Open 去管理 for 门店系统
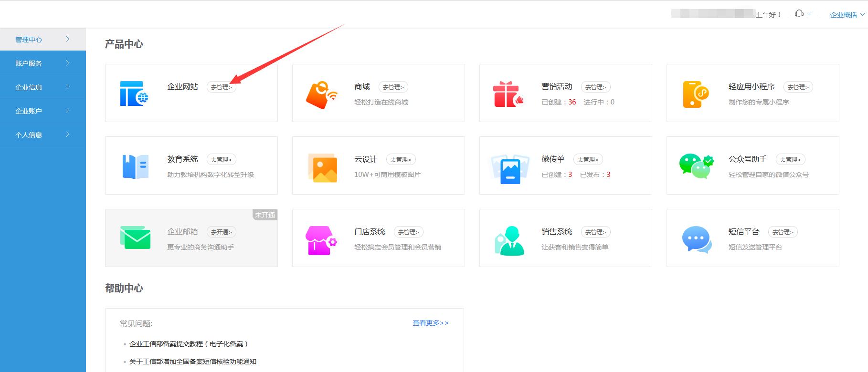Screen dimensions: 868x372 tap(409, 232)
